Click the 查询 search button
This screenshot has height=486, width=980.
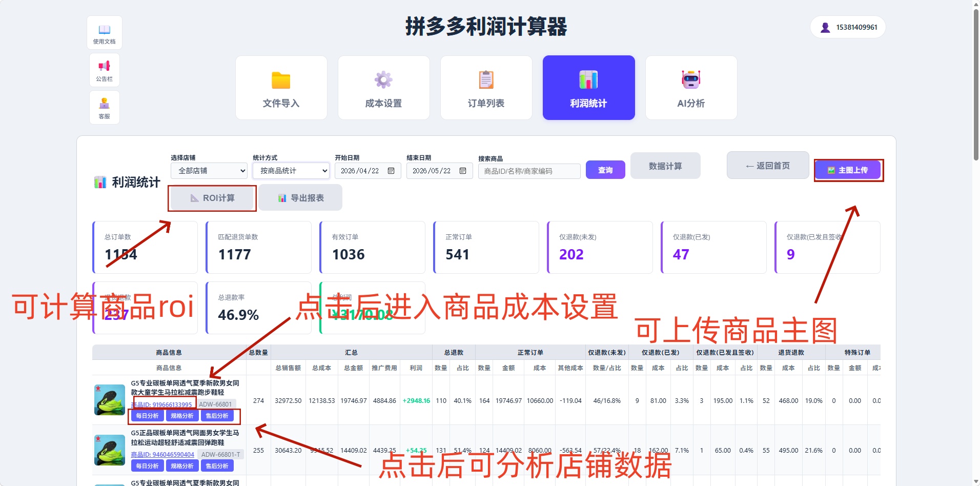tap(605, 170)
